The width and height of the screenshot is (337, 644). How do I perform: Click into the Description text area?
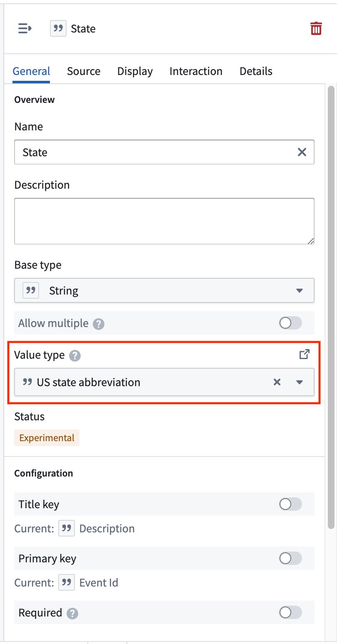coord(164,221)
